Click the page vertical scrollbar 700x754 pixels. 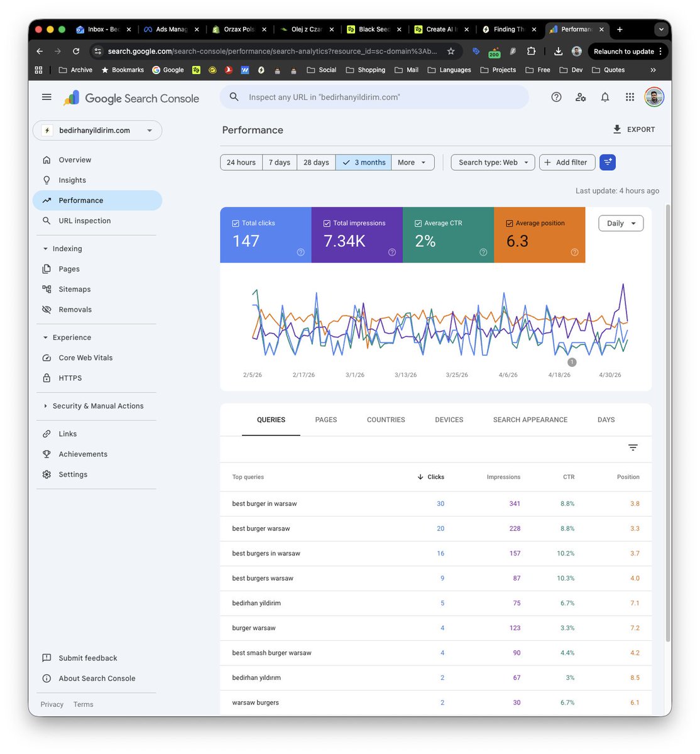point(668,423)
